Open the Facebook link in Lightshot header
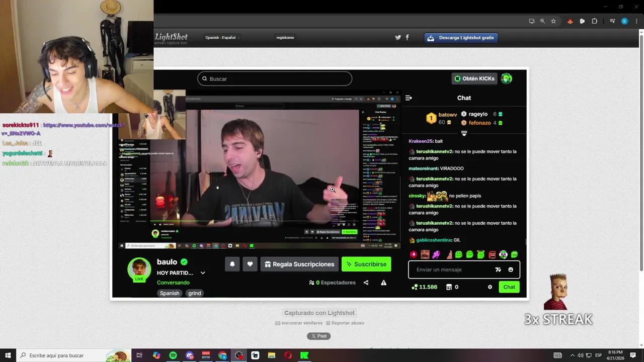The width and height of the screenshot is (644, 362). (407, 38)
